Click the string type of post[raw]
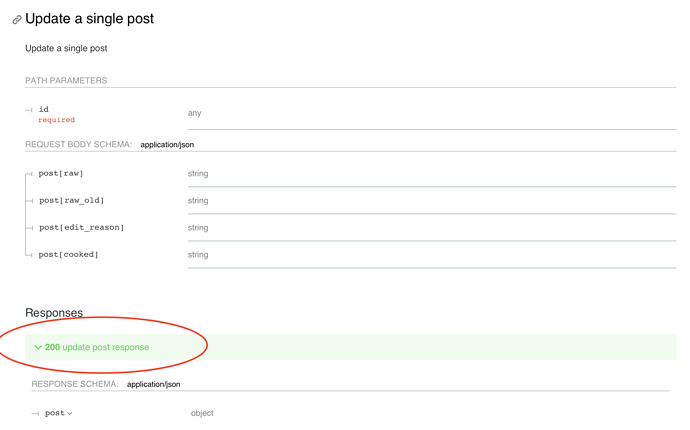The width and height of the screenshot is (690, 430). [198, 173]
